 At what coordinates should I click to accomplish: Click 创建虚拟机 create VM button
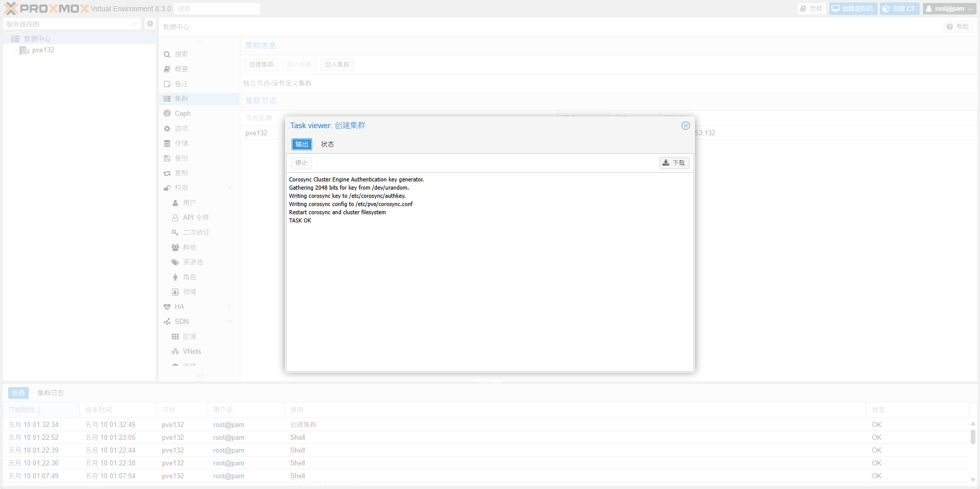853,9
